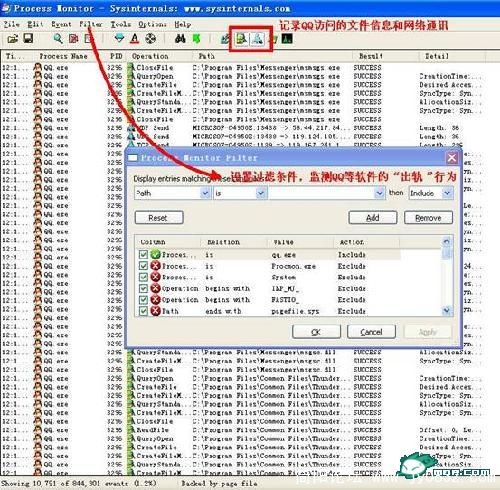Image resolution: width=500 pixels, height=490 pixels.
Task: Open the Include action dropdown
Action: click(447, 193)
